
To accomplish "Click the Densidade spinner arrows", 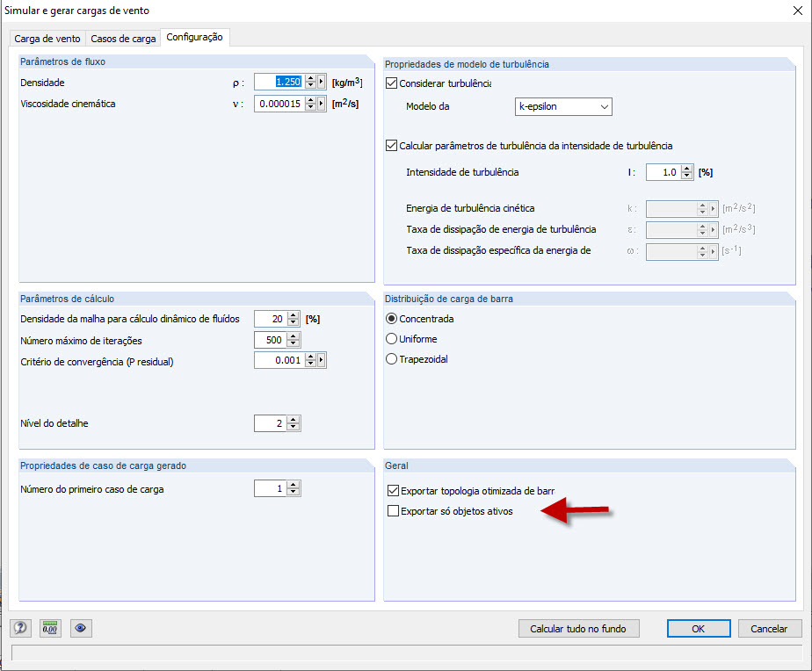I will (311, 82).
